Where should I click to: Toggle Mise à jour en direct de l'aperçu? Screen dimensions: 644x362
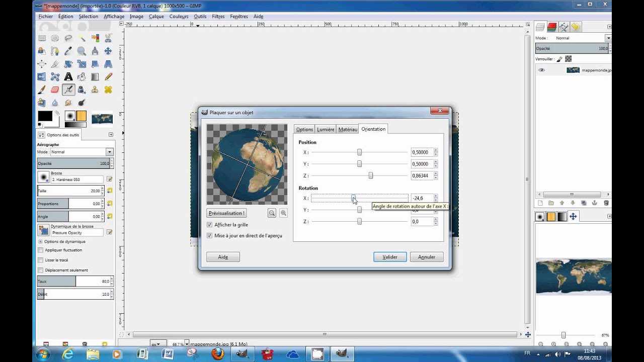(209, 235)
